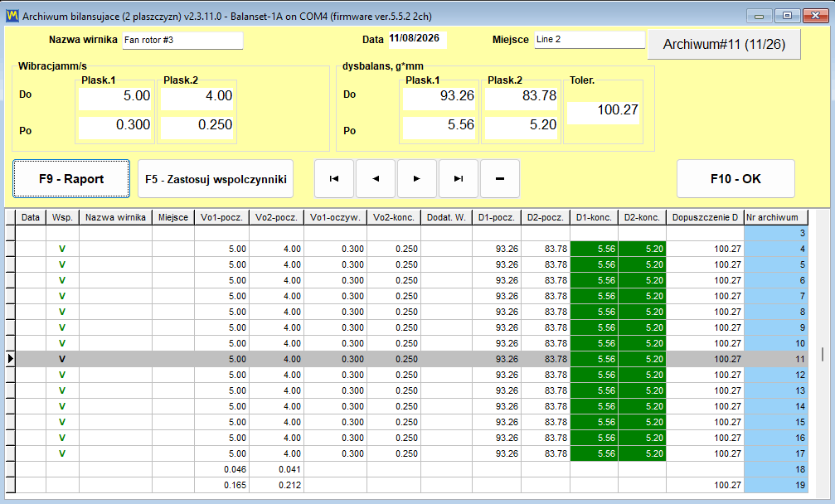Edit Miejsce field Line 2

click(590, 40)
